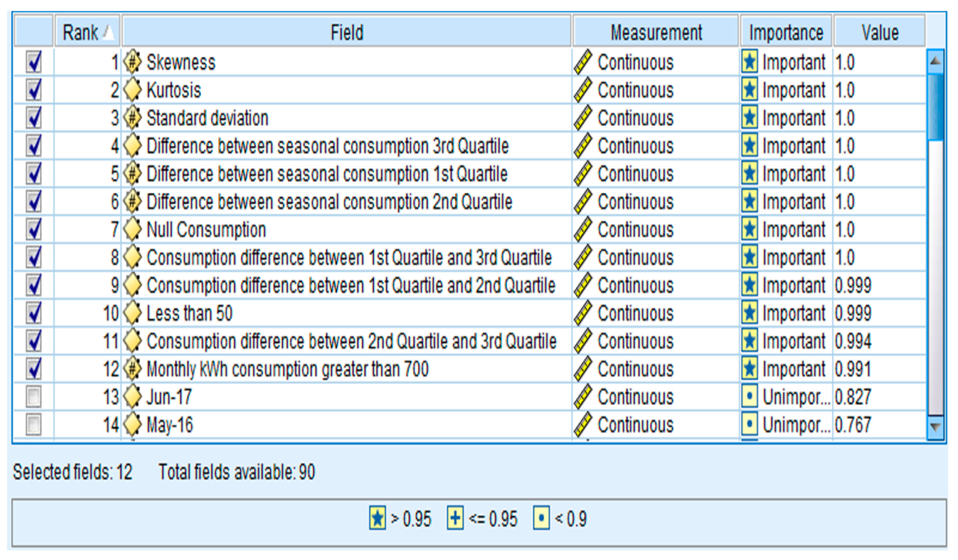Click ruler measurement icon in Standard deviation row

pyautogui.click(x=583, y=118)
